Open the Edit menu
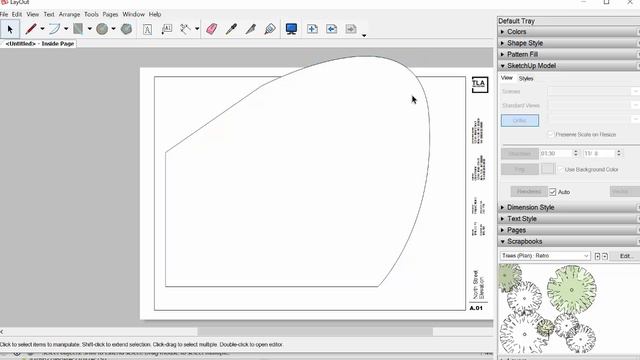Screen dimensions: 640x360 point(17,14)
